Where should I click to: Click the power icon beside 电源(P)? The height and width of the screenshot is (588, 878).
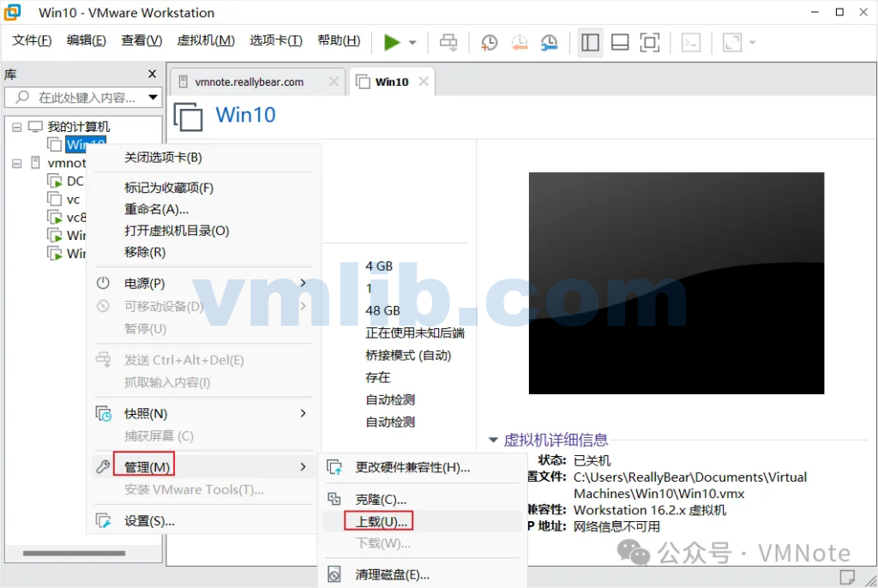click(x=103, y=283)
